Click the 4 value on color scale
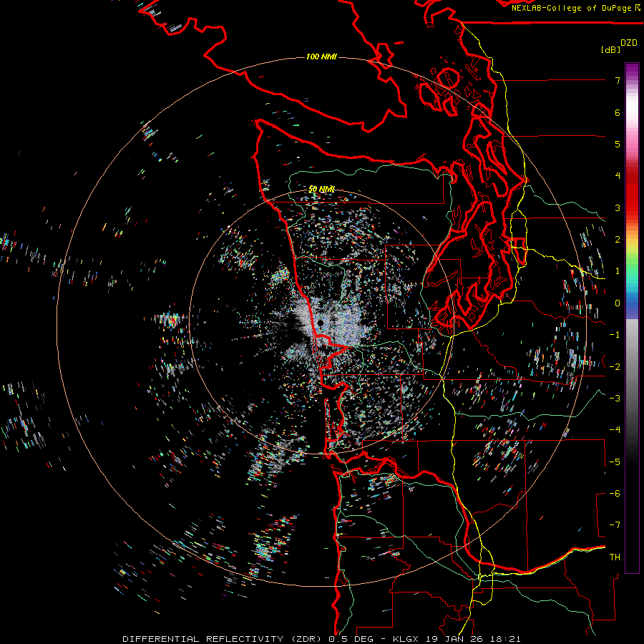 tap(618, 176)
